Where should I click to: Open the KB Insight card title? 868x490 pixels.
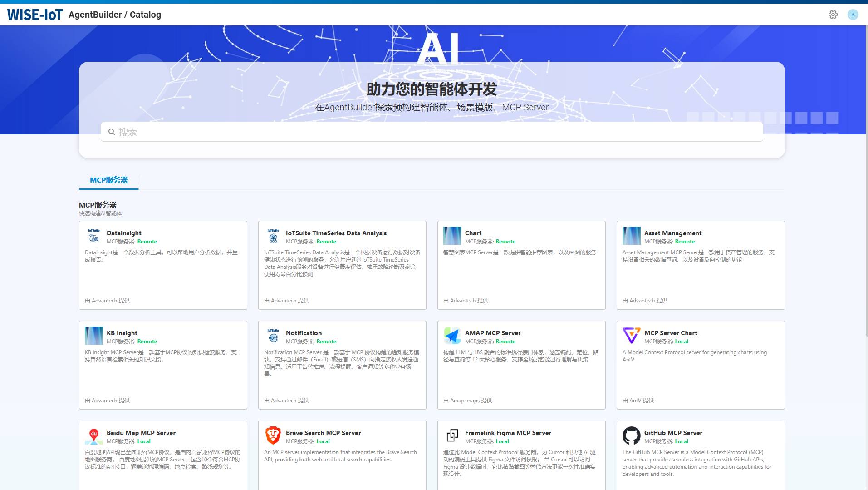point(122,333)
